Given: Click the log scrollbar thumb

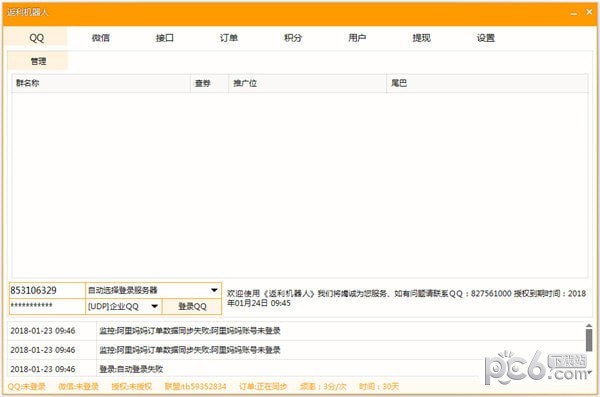Looking at the screenshot, I should [x=589, y=340].
